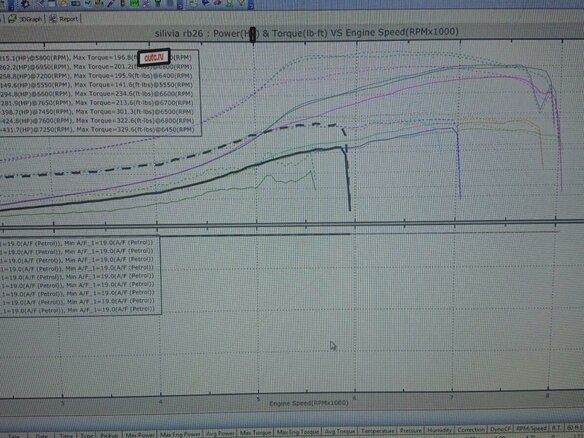
Task: Select legend row with Max Torque=322.6
Action: tap(97, 121)
